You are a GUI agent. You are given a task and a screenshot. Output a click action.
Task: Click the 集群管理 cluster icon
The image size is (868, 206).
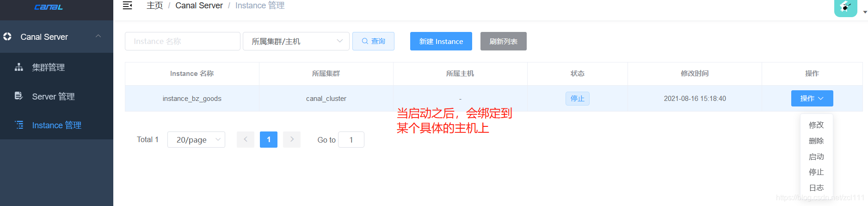coord(19,67)
